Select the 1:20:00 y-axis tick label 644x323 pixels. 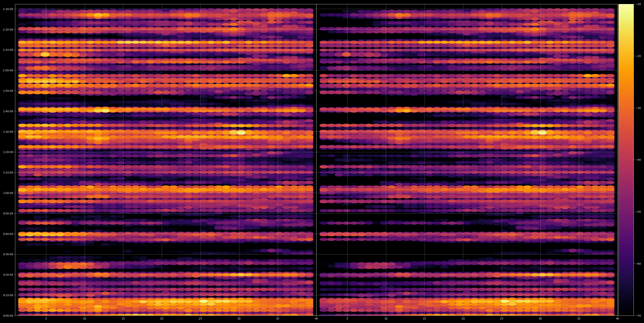[x=8, y=152]
